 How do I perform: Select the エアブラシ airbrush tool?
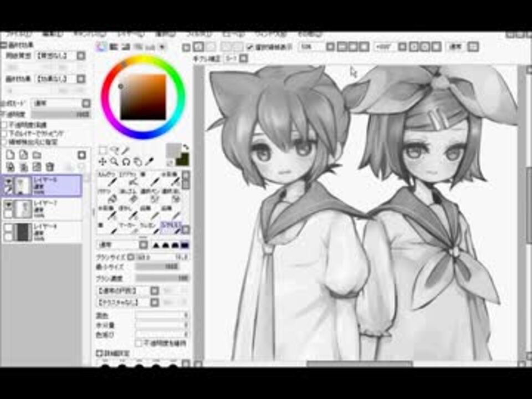[128, 180]
